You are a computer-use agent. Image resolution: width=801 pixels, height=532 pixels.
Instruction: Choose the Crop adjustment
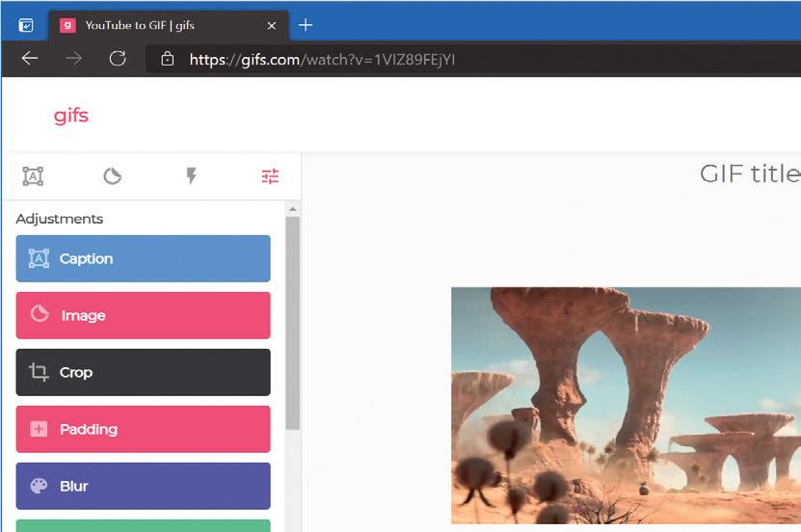pyautogui.click(x=143, y=372)
